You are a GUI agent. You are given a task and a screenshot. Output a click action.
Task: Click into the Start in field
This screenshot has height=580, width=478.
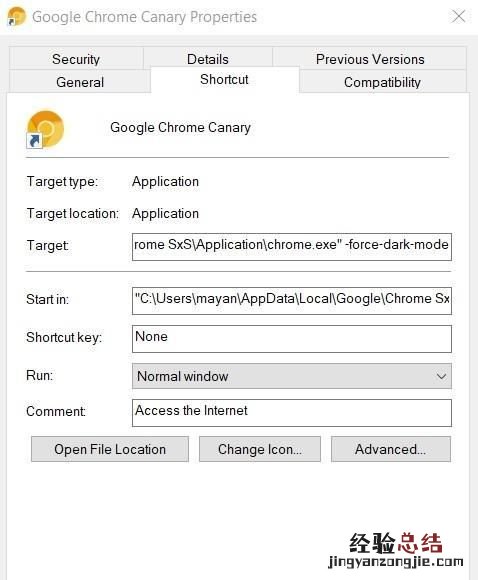(292, 300)
